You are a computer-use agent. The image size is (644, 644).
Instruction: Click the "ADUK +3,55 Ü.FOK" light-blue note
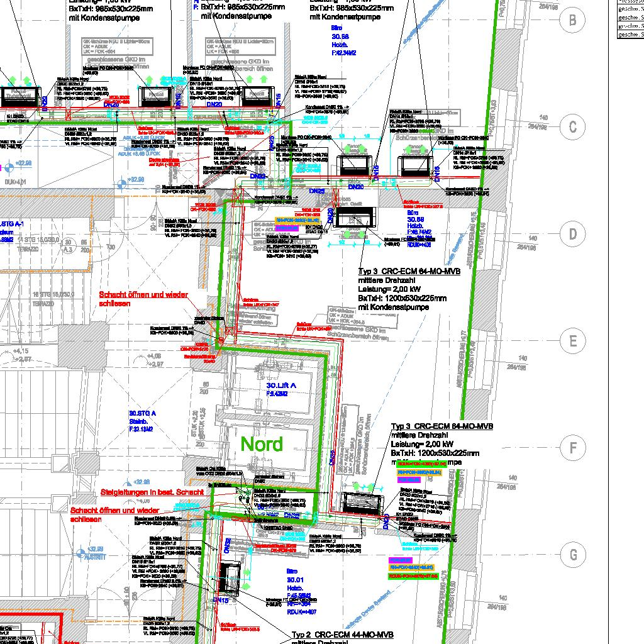point(144,138)
